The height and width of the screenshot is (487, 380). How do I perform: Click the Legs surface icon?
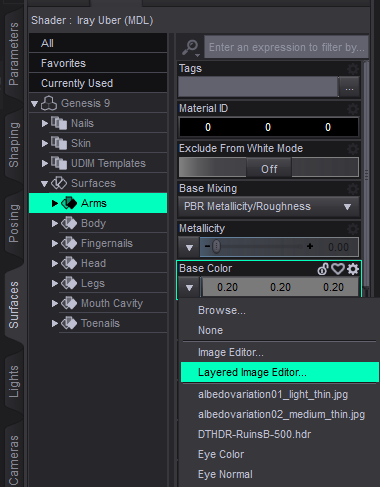69,283
